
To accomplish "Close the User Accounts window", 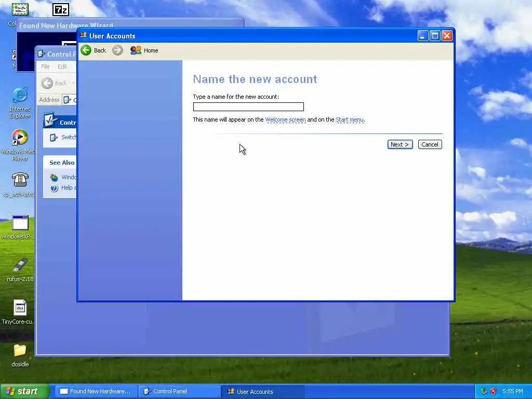I will [447, 36].
